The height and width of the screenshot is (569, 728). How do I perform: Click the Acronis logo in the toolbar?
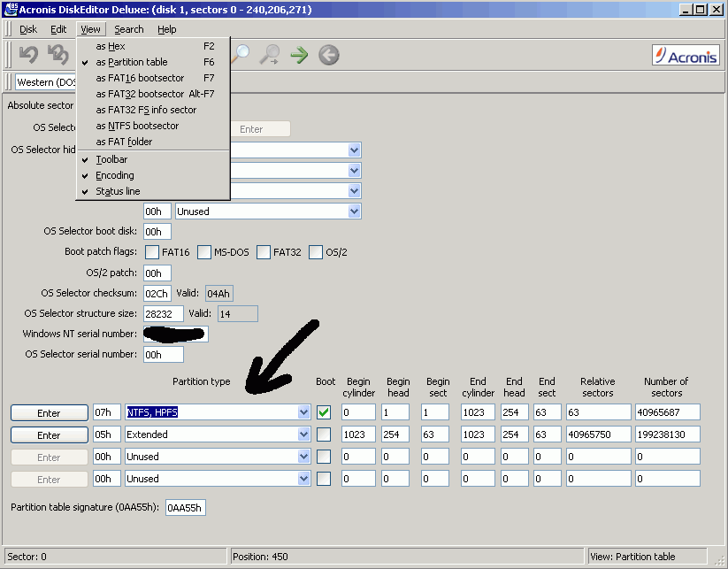tap(686, 55)
